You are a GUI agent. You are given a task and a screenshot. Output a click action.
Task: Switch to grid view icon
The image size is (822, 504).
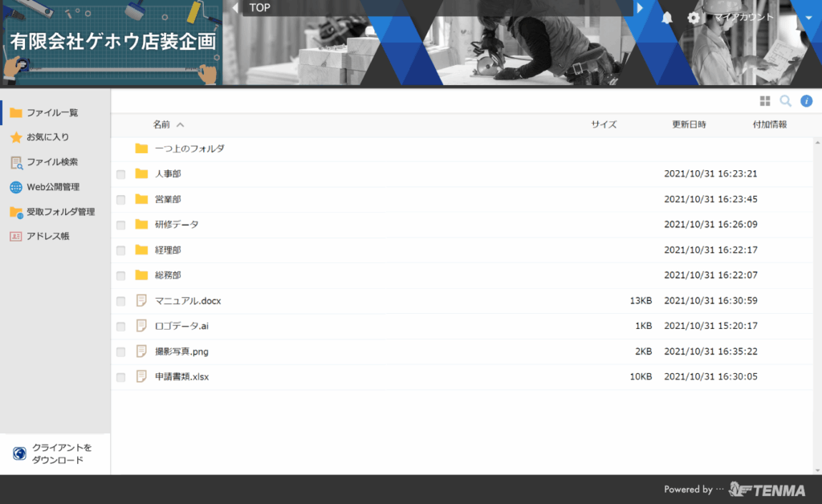765,101
